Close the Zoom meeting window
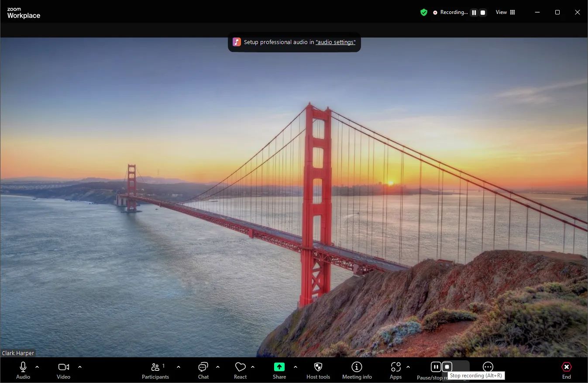Image resolution: width=588 pixels, height=383 pixels. [578, 12]
